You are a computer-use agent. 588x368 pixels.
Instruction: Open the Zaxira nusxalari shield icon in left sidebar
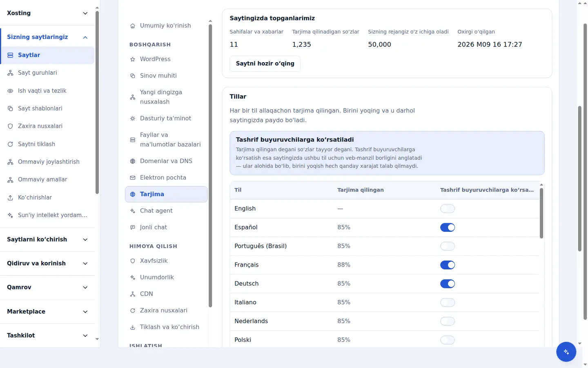(x=10, y=126)
